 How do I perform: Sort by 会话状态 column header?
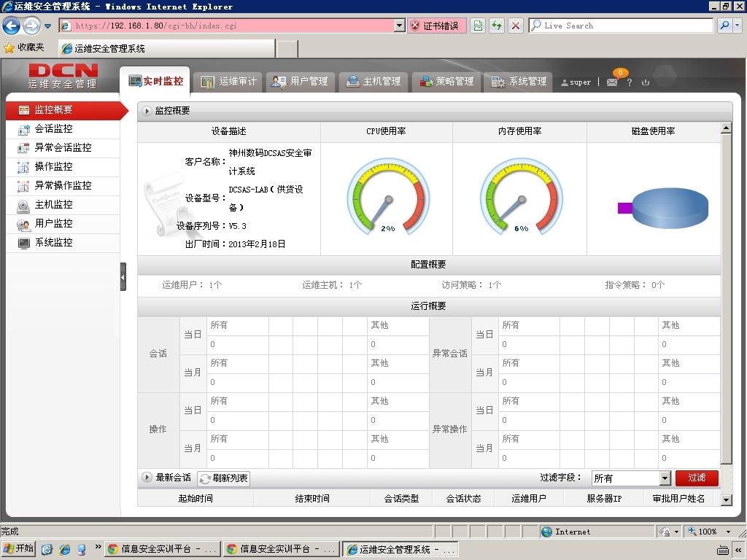(x=463, y=499)
